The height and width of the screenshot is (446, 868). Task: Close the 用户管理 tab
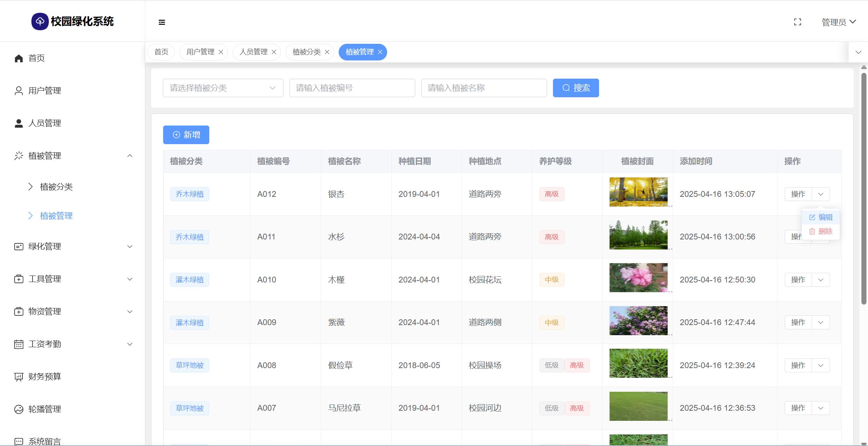(x=221, y=52)
